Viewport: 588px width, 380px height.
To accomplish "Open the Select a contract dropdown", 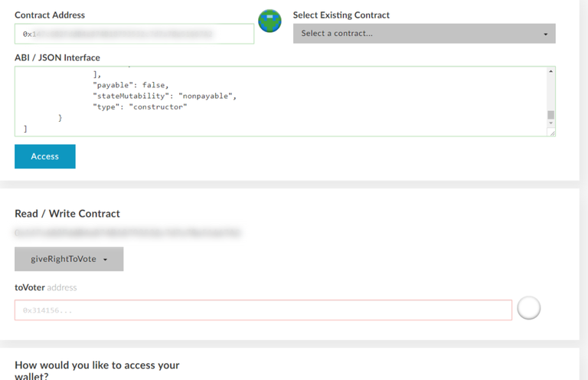I will coord(424,34).
